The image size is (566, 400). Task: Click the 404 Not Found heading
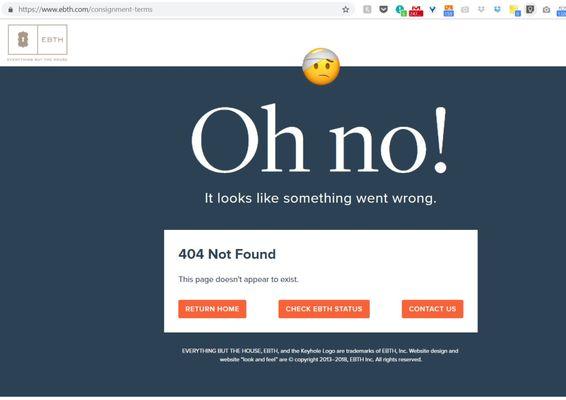coord(227,254)
